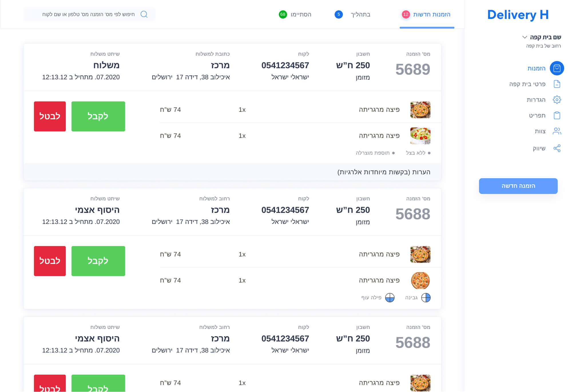Open the team people icon
Screen dimensions: 572x392
[x=557, y=131]
